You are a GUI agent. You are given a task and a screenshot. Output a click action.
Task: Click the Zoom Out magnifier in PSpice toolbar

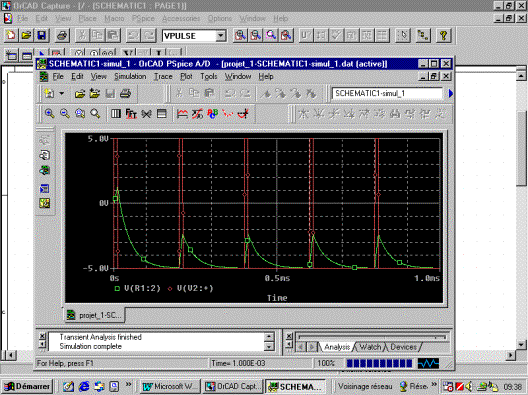[65, 113]
